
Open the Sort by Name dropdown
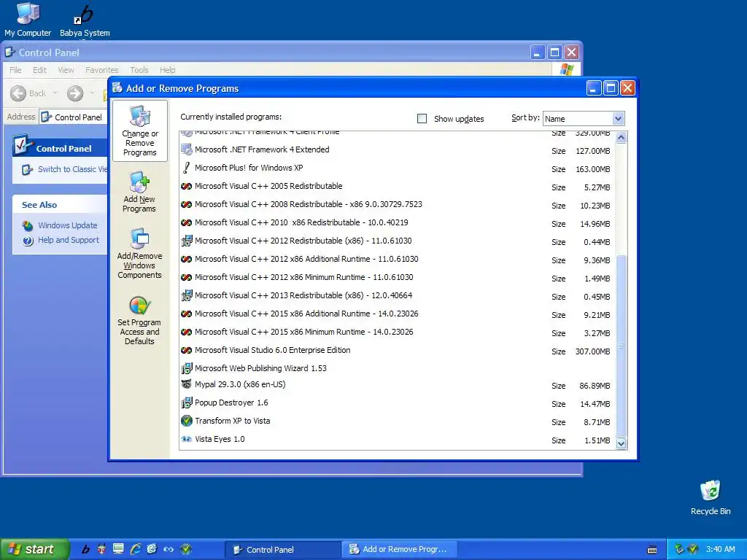coord(618,119)
